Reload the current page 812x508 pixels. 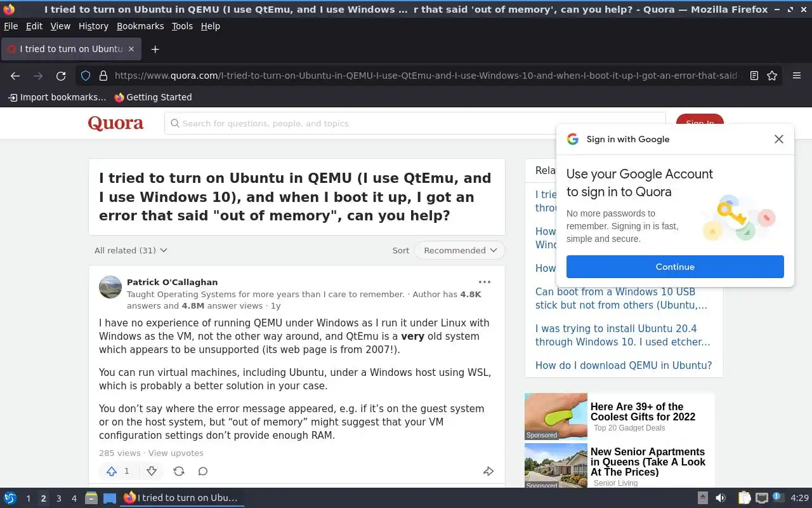[61, 76]
